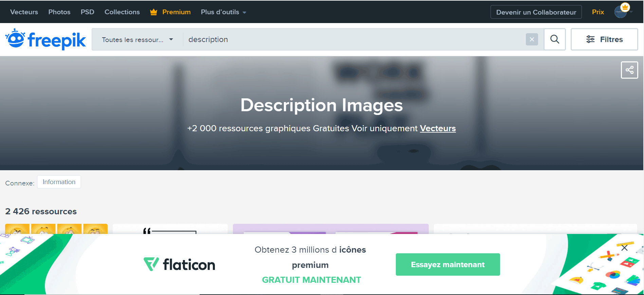Close the Flaticon ad banner
644x295 pixels.
point(624,248)
